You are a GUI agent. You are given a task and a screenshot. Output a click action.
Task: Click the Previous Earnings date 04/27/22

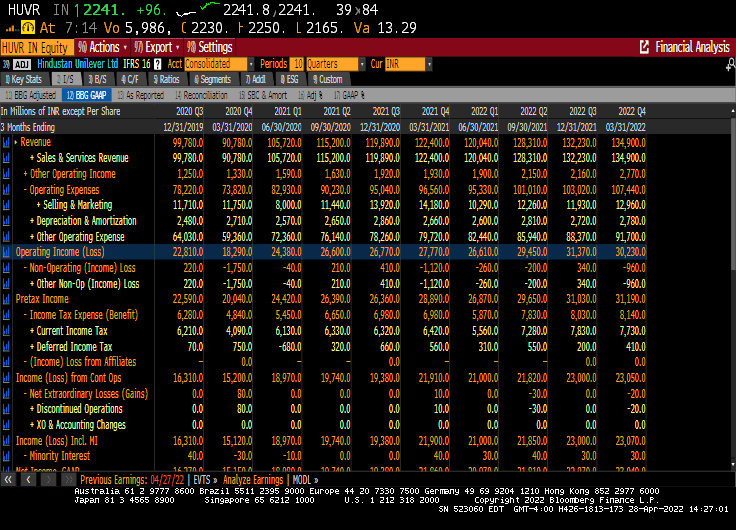coord(168,480)
